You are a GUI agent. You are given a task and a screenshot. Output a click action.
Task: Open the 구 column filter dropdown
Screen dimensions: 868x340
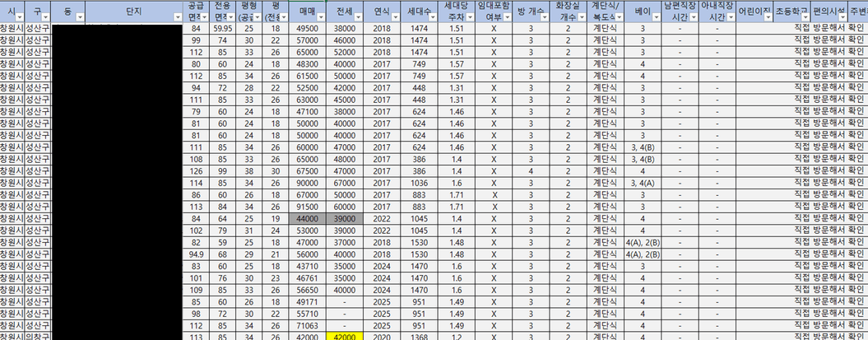click(45, 18)
